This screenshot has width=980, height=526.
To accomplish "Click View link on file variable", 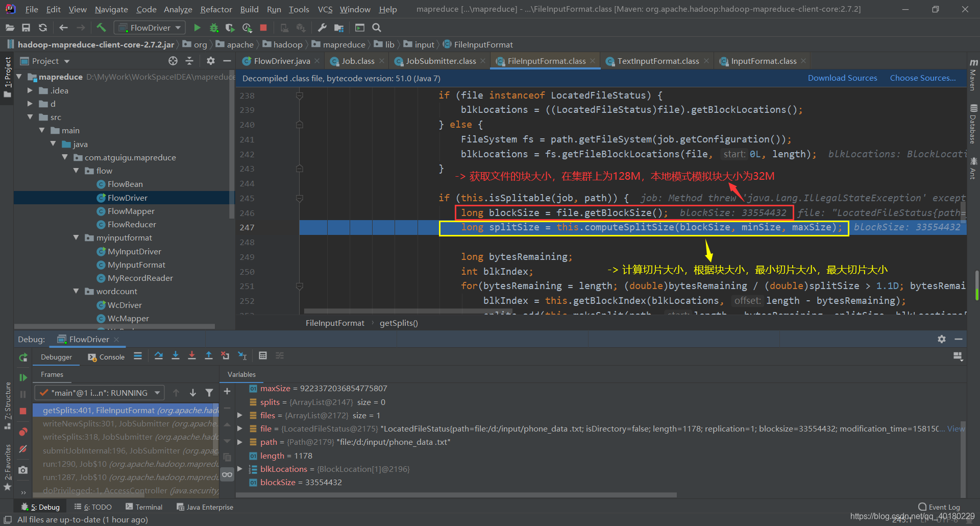I will click(x=956, y=428).
